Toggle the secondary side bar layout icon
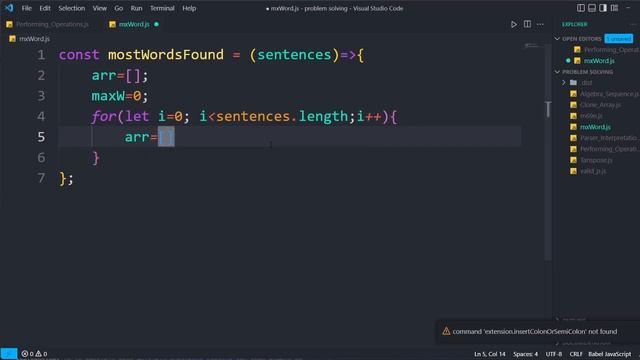 click(x=603, y=8)
